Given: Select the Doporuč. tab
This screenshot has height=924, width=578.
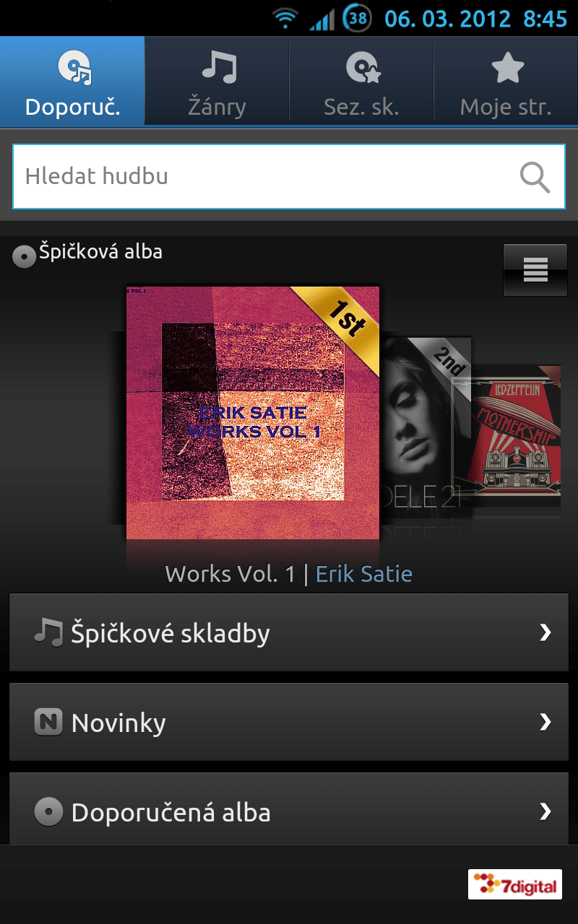Looking at the screenshot, I should 72,81.
